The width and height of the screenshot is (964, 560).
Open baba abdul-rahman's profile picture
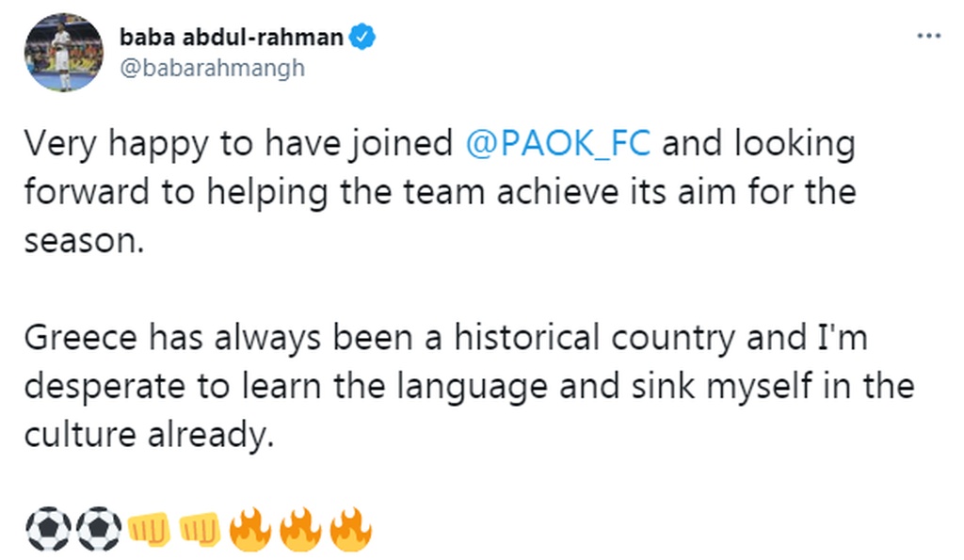[64, 55]
